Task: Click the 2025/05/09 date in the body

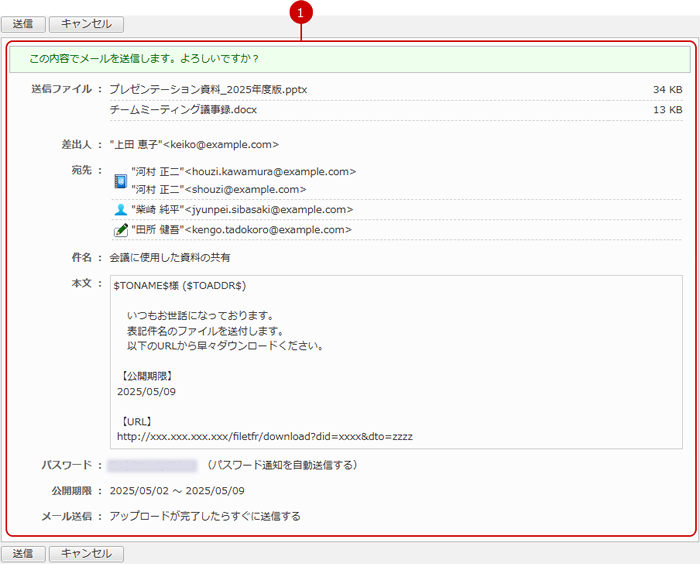Action: click(146, 392)
